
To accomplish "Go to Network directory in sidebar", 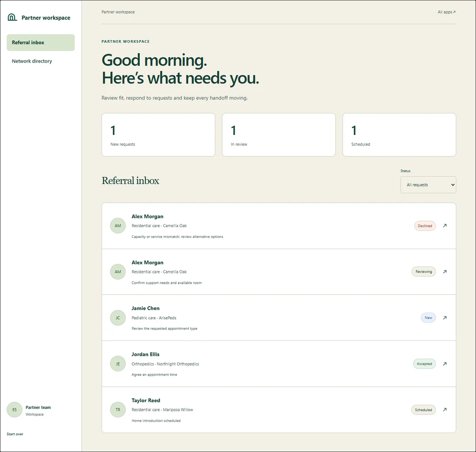I will click(32, 61).
